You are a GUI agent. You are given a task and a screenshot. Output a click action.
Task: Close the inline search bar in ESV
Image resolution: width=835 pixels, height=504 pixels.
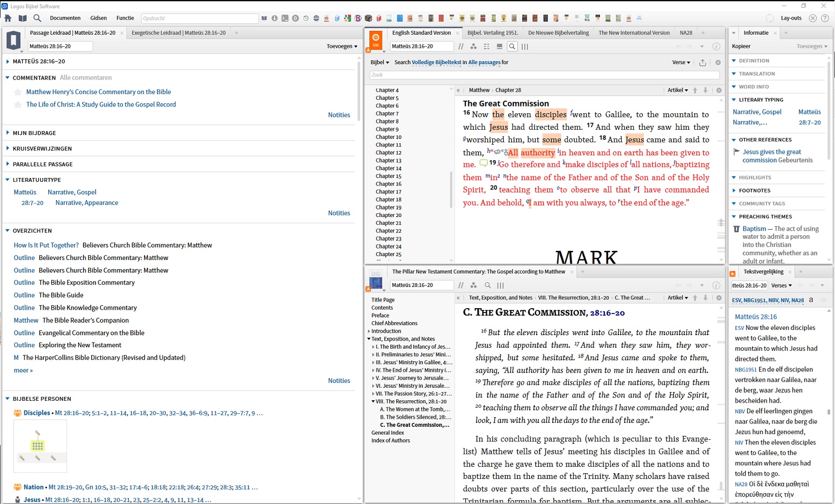click(718, 63)
